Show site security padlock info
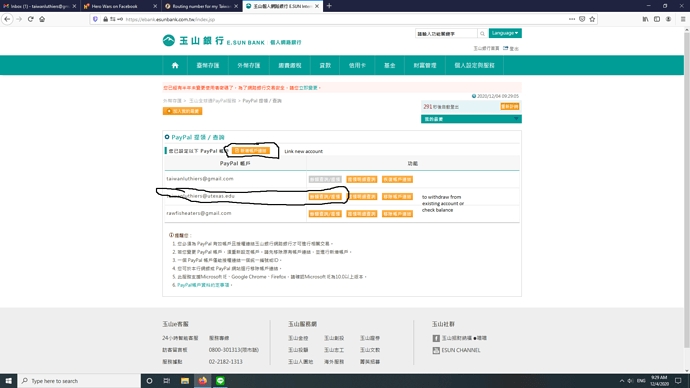Image resolution: width=690 pixels, height=388 pixels. pos(105,19)
